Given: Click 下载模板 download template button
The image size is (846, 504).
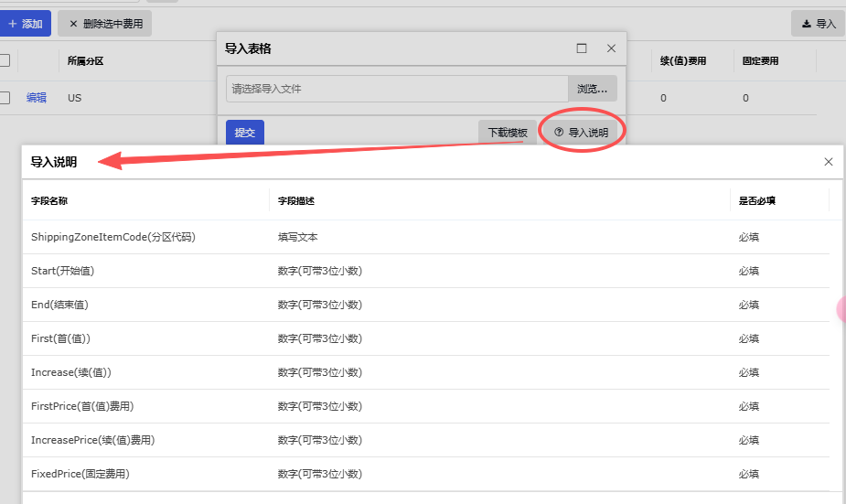Looking at the screenshot, I should tap(508, 133).
